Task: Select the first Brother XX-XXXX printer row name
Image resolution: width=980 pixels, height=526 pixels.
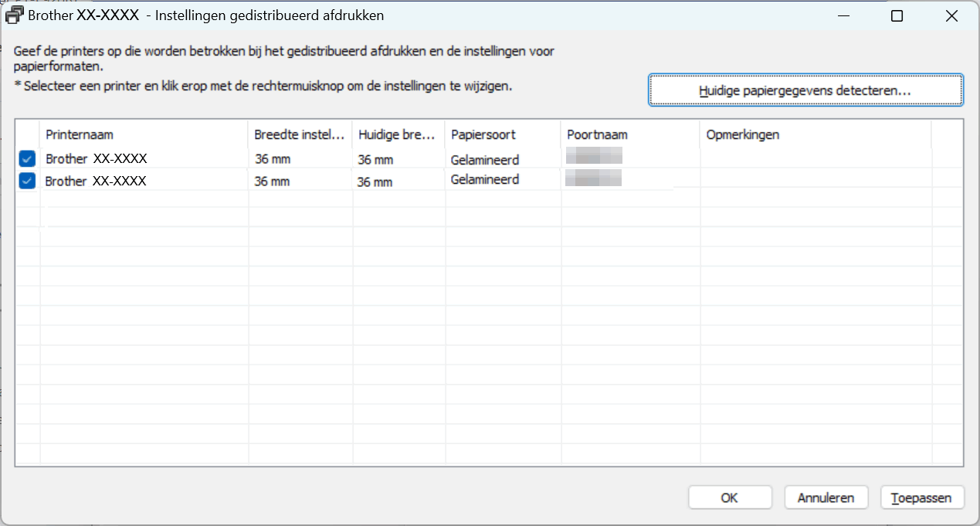Action: coord(97,159)
